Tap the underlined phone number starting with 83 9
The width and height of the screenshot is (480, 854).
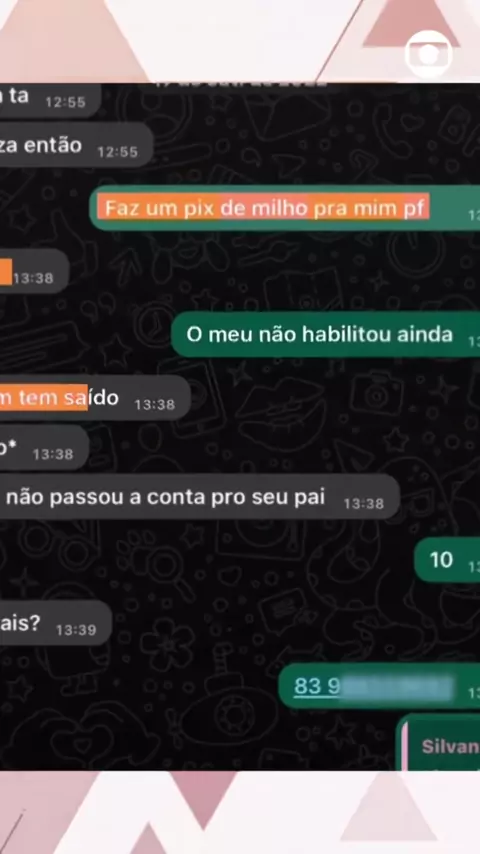pyautogui.click(x=373, y=686)
